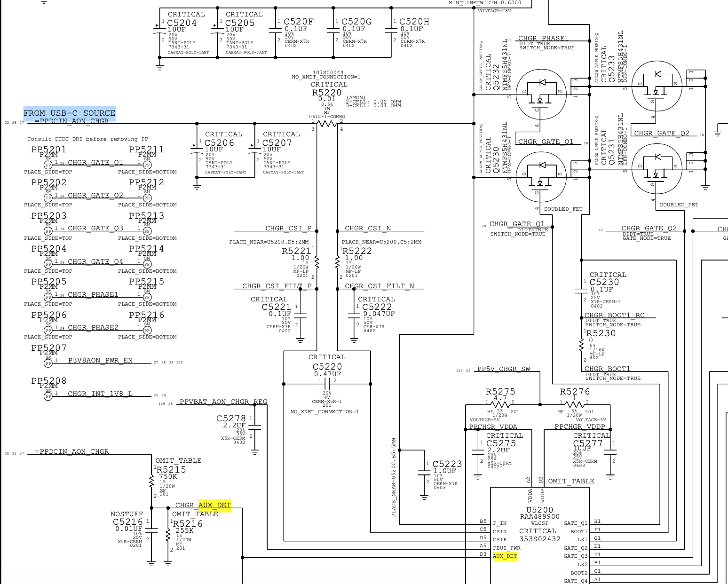This screenshot has height=584, width=728.
Task: Click the P_IN pin name on U5200
Action: [x=499, y=523]
